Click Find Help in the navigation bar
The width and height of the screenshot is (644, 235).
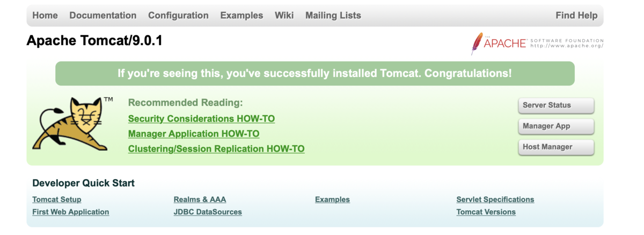pos(576,16)
